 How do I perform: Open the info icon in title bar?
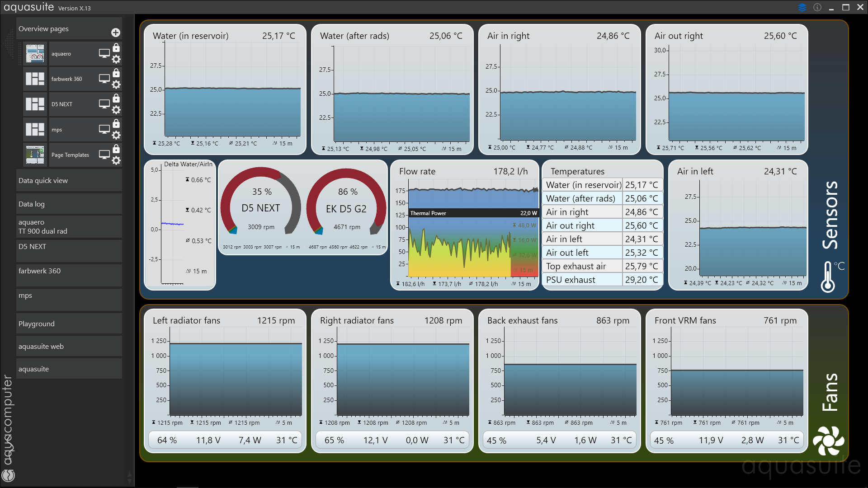(817, 8)
